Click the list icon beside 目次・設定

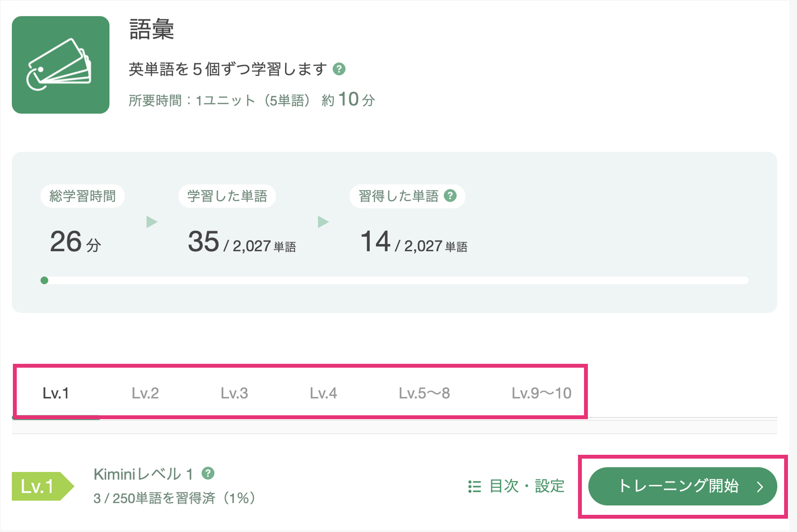(475, 487)
